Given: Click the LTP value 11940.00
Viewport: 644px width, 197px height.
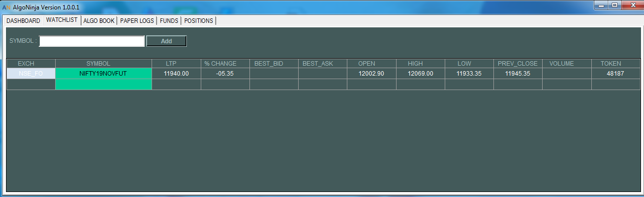Looking at the screenshot, I should [176, 74].
